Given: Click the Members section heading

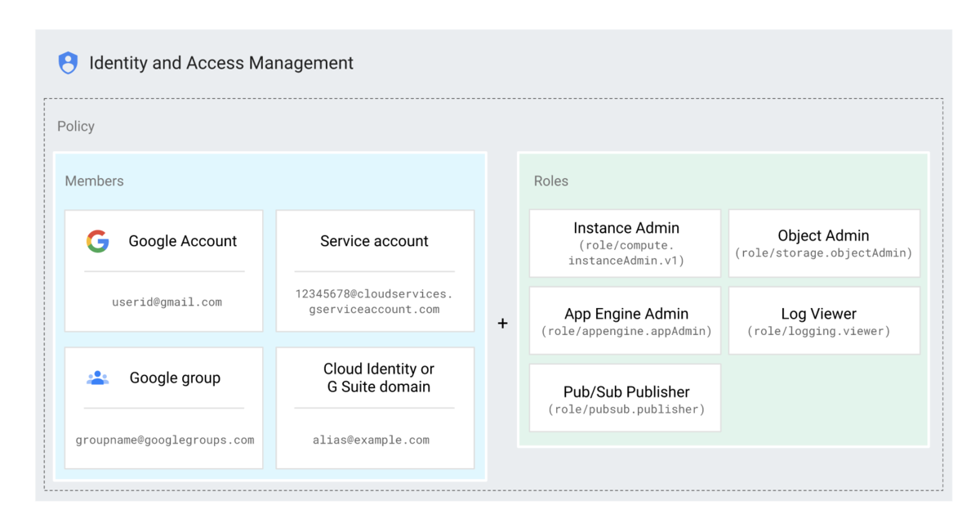Looking at the screenshot, I should pyautogui.click(x=95, y=181).
